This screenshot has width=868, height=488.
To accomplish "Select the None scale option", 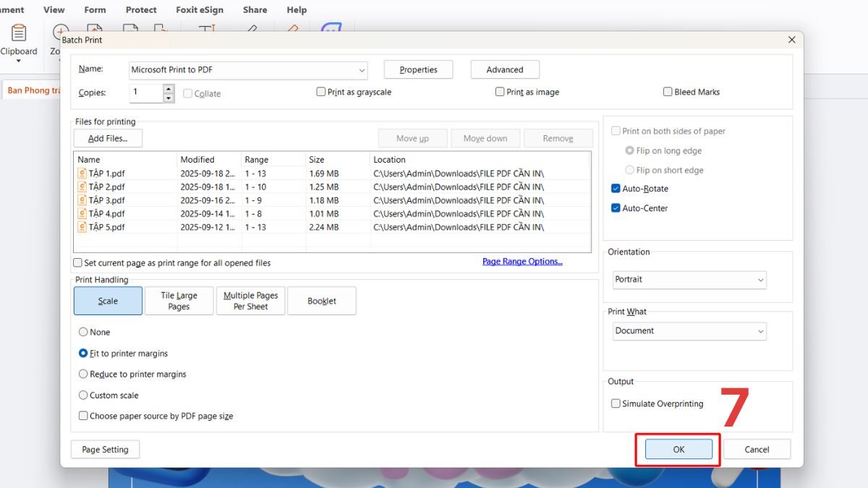I will pyautogui.click(x=83, y=333).
